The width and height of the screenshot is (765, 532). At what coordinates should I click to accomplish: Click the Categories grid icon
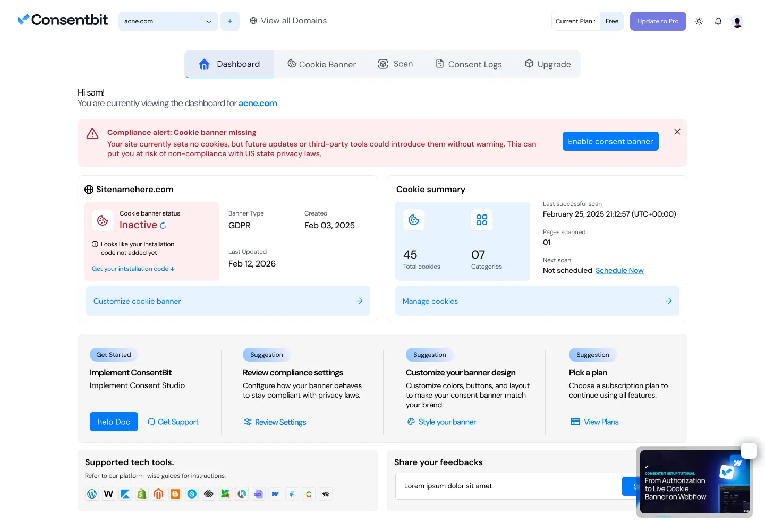coord(482,220)
